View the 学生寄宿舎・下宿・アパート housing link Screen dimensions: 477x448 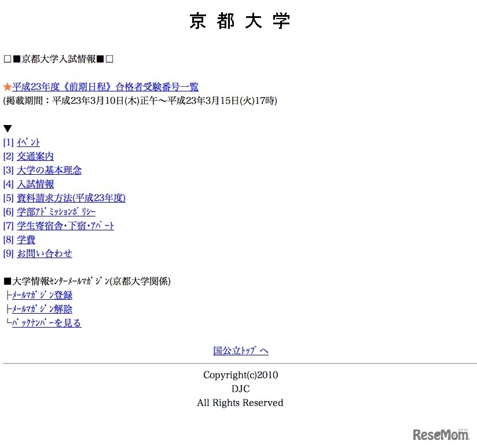point(64,226)
